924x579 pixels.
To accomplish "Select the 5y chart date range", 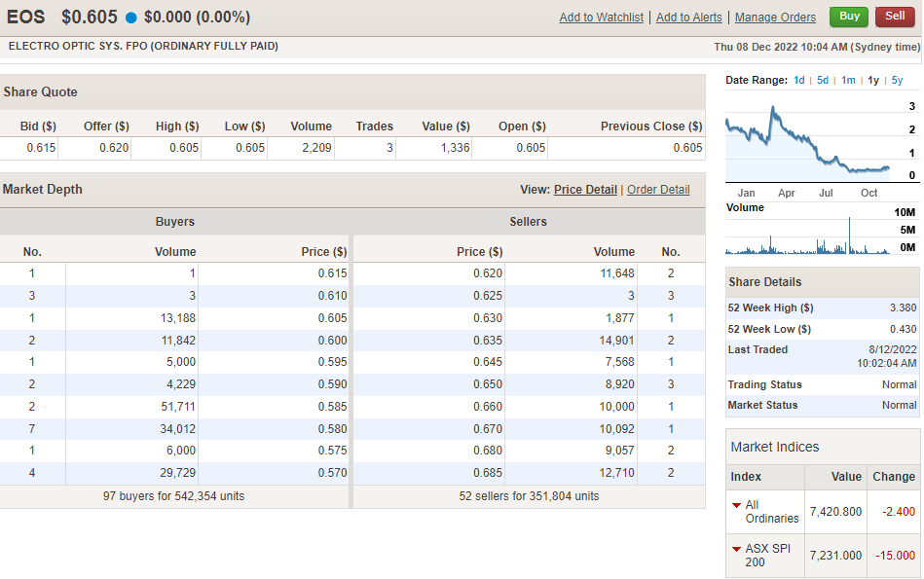I will [897, 80].
